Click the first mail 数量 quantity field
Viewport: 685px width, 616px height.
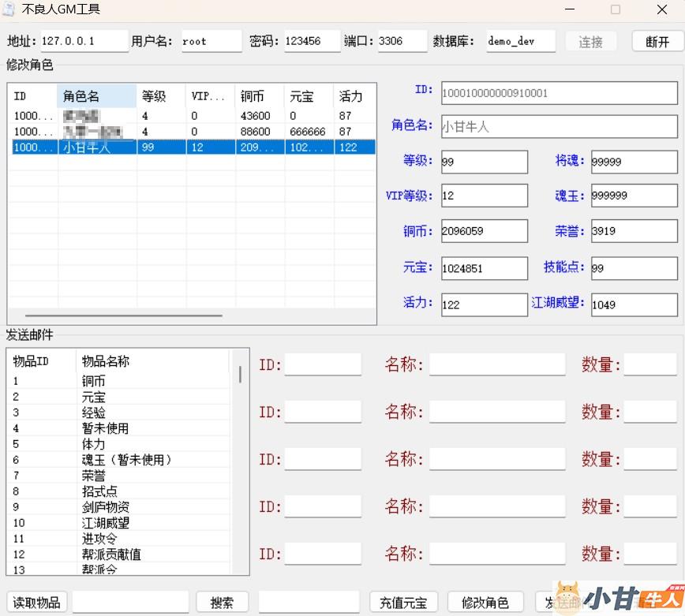coord(649,364)
